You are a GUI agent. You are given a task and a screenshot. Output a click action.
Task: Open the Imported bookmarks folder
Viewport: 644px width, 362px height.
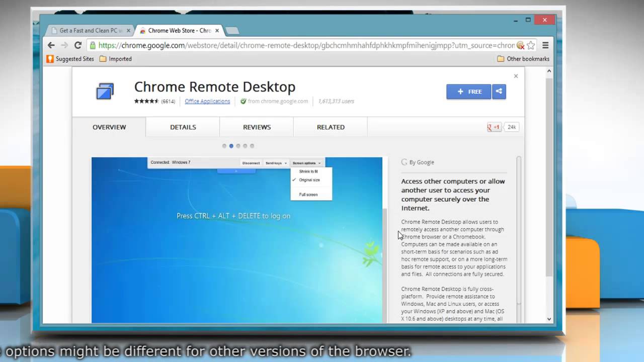pyautogui.click(x=116, y=59)
